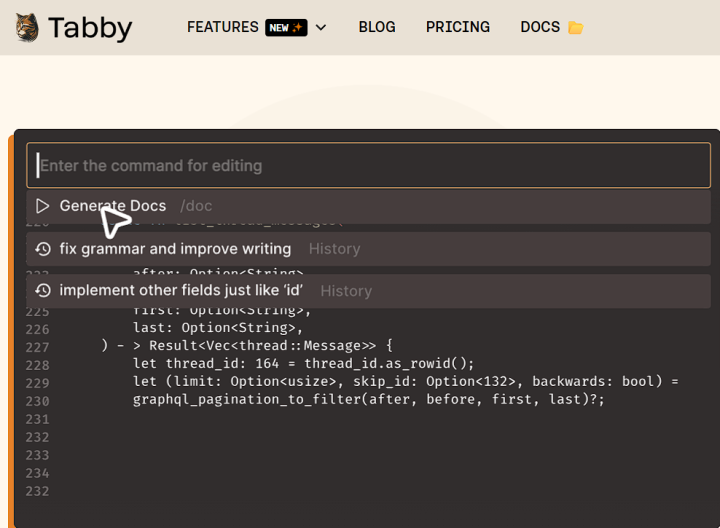Select the Generate Docs command
The height and width of the screenshot is (528, 720).
tap(113, 206)
